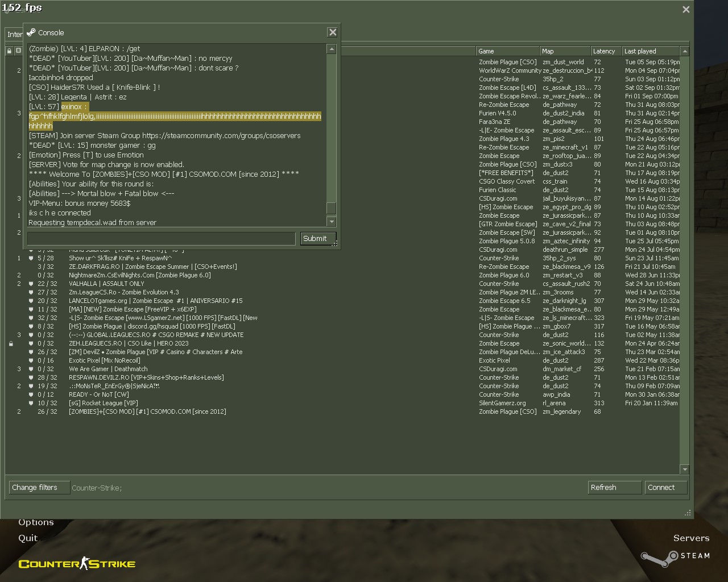Focus the console command input field
The width and height of the screenshot is (728, 582).
162,239
